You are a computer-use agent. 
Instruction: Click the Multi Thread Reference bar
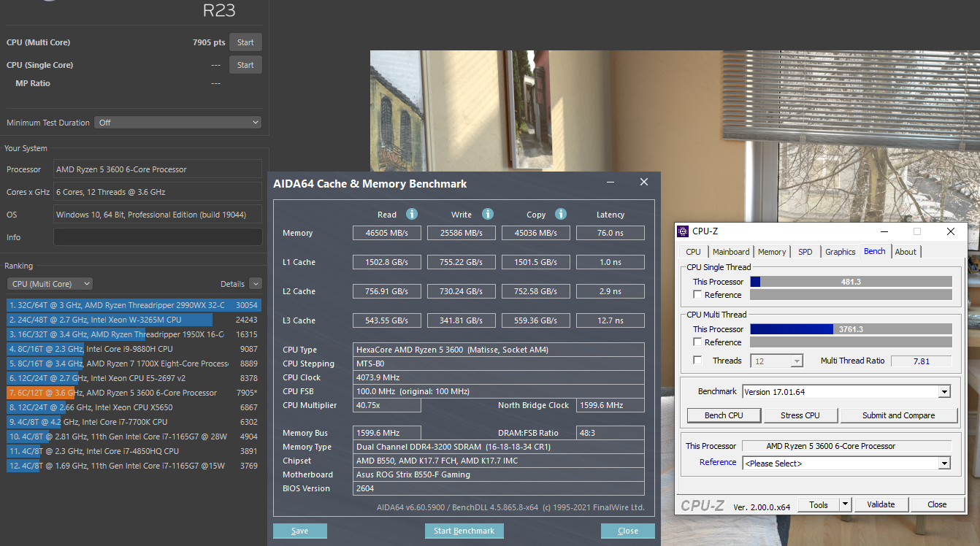tap(851, 342)
